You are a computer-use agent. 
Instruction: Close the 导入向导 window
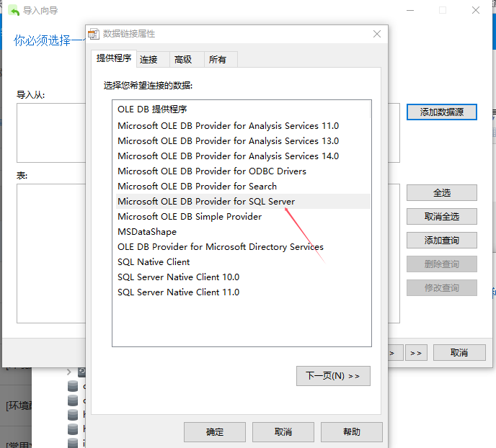point(476,10)
